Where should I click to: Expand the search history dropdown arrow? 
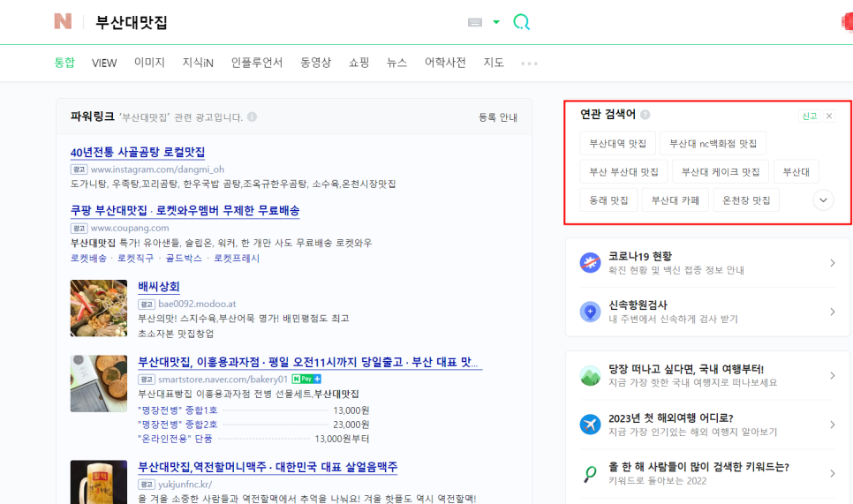click(496, 22)
